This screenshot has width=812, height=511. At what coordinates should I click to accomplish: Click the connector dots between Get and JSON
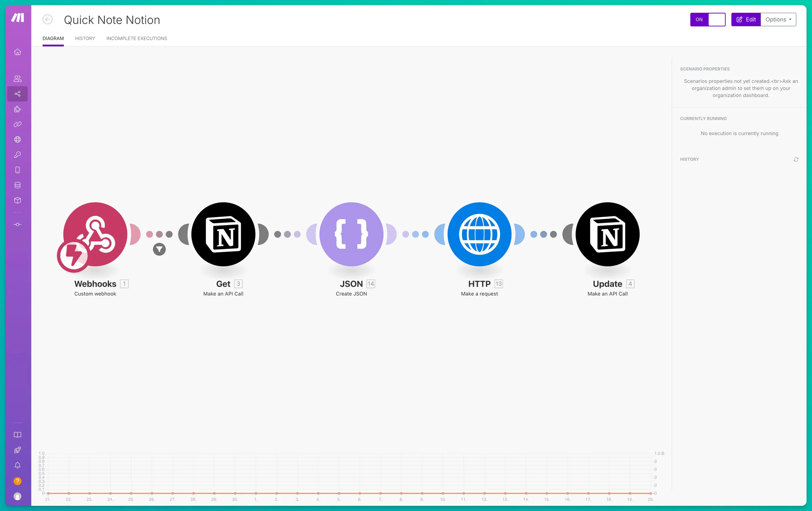288,234
